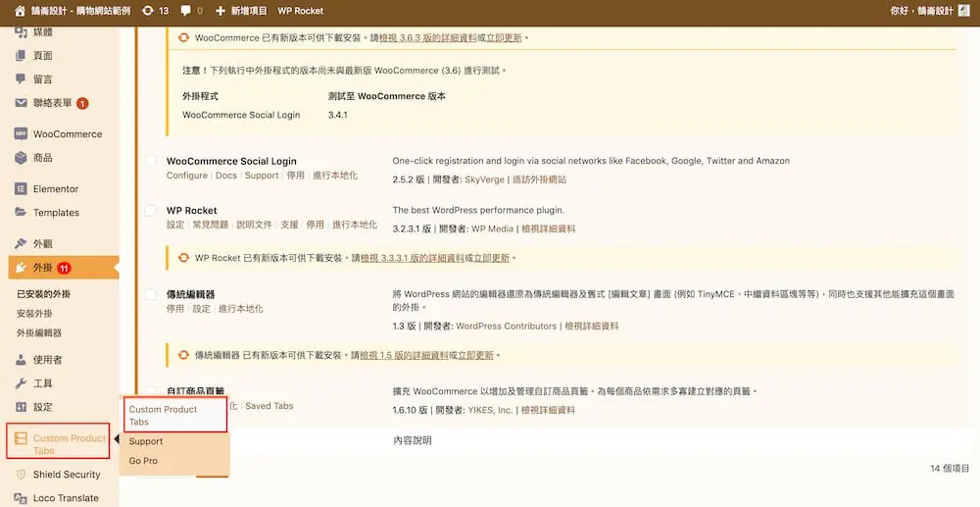This screenshot has height=507, width=980.
Task: Click 立即更新 in WooCommerce notice
Action: click(x=504, y=37)
